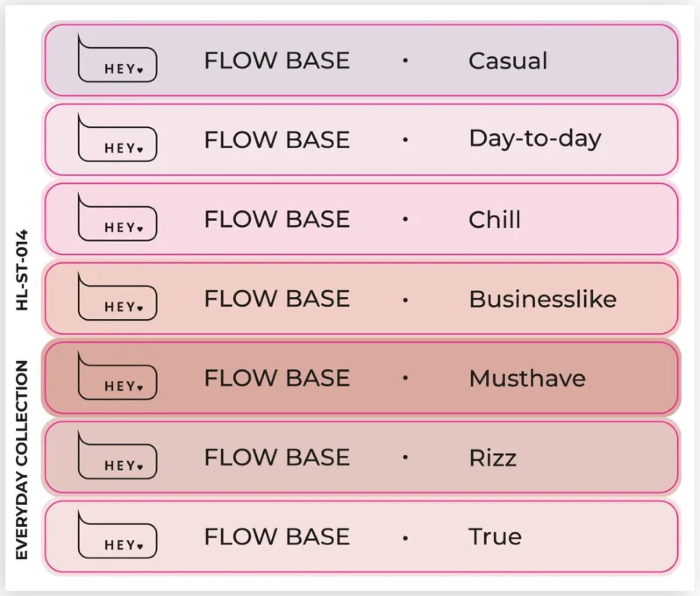Choose the Chill shade label
Viewport: 700px width, 596px height.
click(495, 220)
